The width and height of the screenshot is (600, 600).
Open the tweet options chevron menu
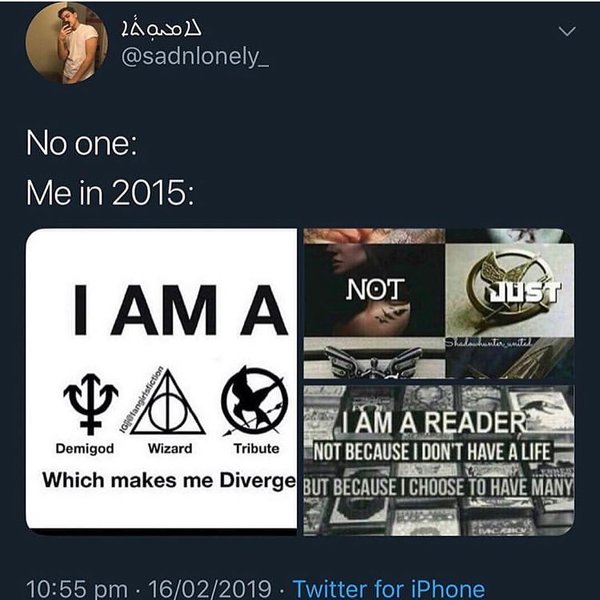click(567, 31)
